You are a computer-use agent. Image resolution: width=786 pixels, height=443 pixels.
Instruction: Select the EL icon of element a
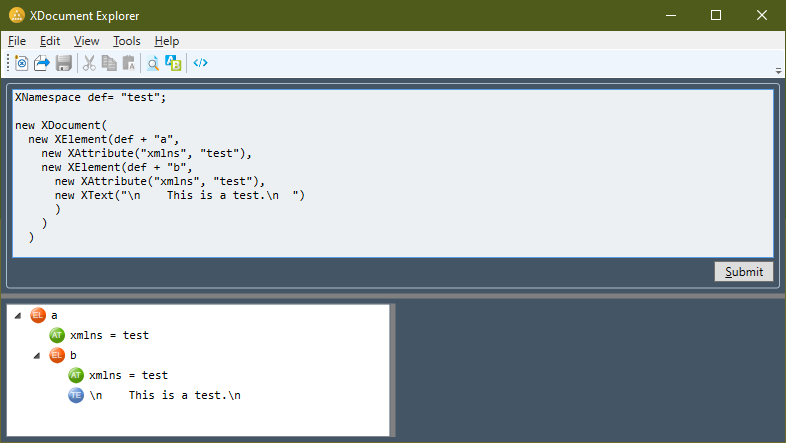[38, 315]
